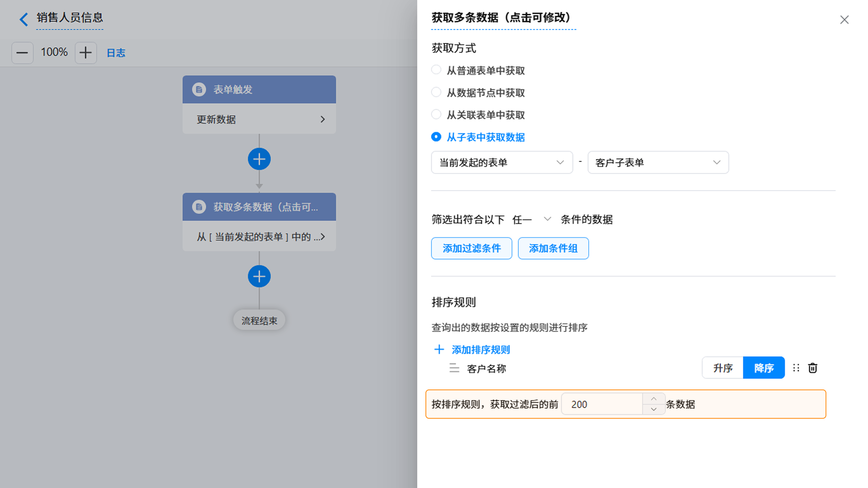This screenshot has width=868, height=488.
Task: Zoom in the canvas with plus button
Action: (86, 52)
